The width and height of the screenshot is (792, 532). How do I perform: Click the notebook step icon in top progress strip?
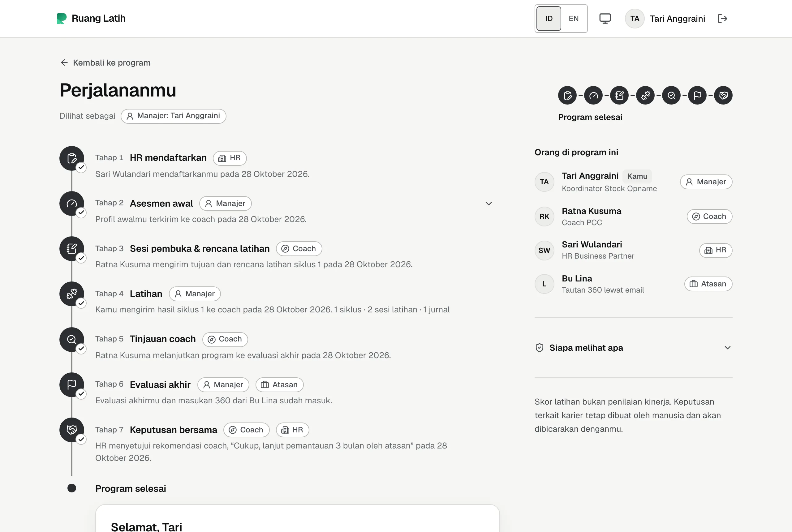click(x=619, y=95)
